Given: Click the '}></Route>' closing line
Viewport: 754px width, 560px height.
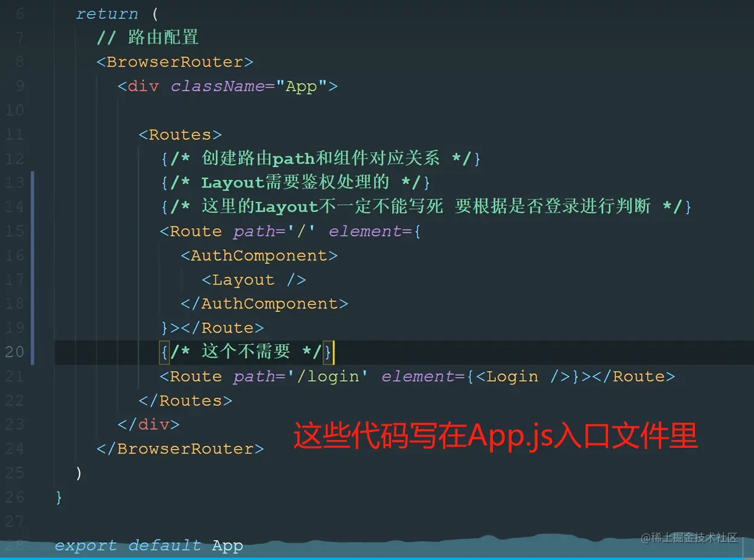Looking at the screenshot, I should (212, 328).
